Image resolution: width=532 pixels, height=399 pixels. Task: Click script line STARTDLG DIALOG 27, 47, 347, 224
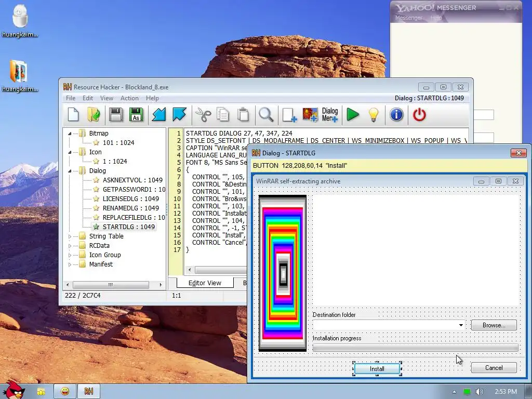[239, 134]
